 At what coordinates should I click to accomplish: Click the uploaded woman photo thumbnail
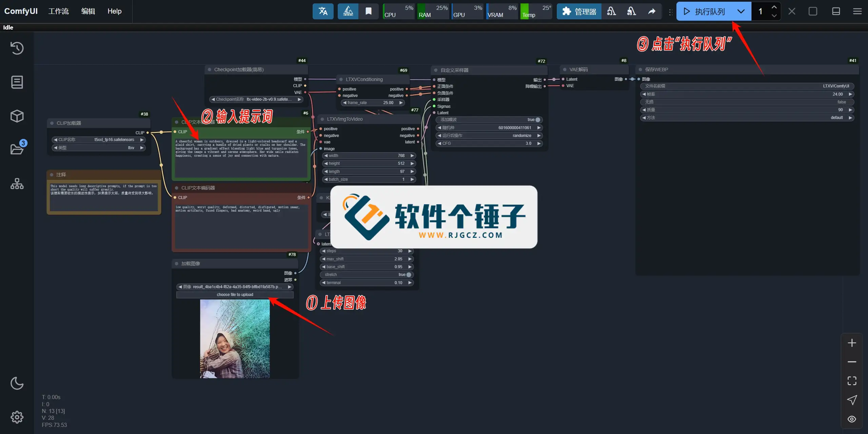point(235,339)
